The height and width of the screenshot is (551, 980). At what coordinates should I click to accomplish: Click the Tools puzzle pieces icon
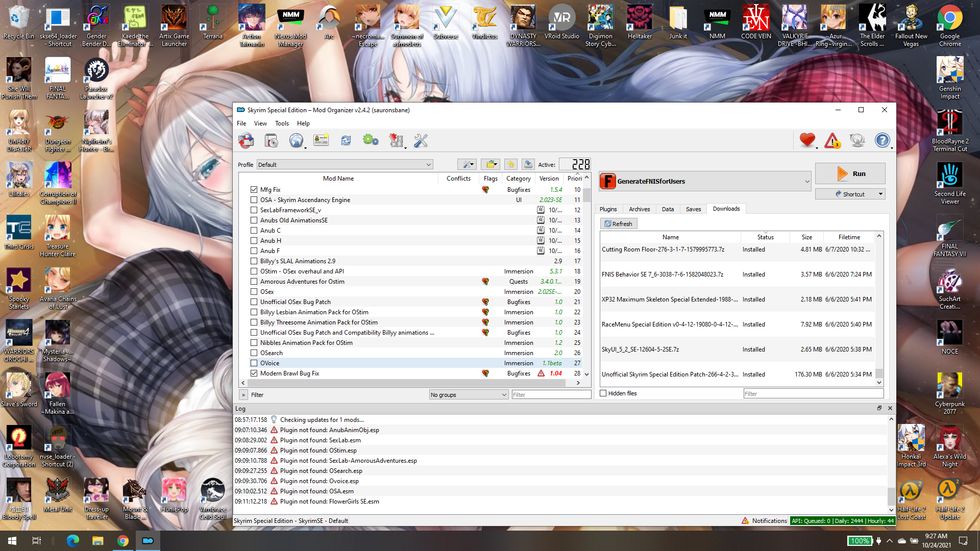coord(396,140)
